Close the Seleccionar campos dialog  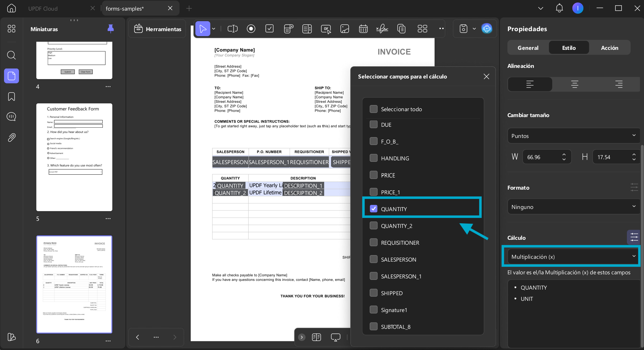point(487,76)
